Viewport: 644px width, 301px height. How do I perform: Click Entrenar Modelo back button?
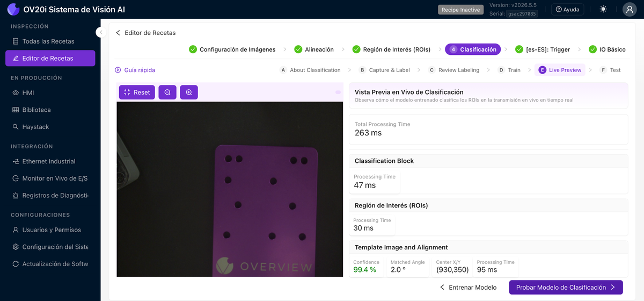pos(468,288)
